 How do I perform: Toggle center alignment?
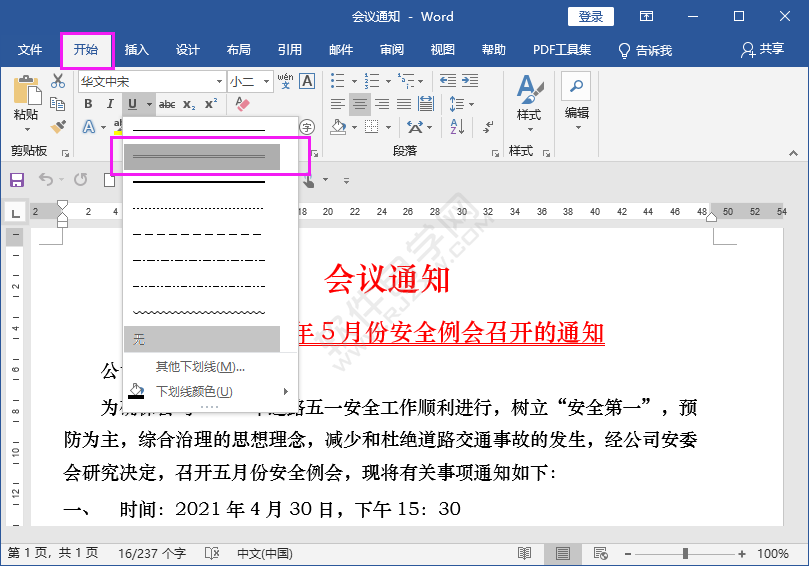point(360,104)
